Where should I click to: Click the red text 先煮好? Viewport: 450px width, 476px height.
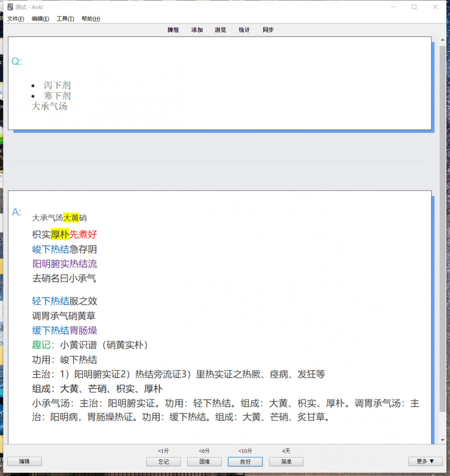[x=83, y=234]
